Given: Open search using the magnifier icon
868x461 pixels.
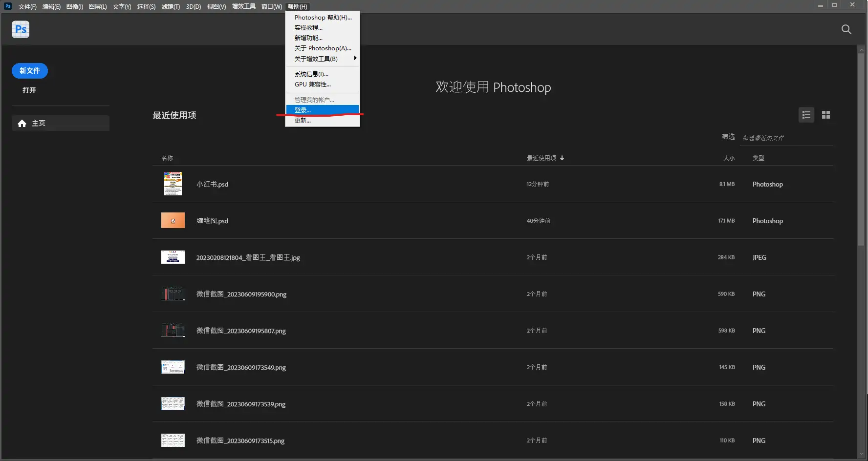Looking at the screenshot, I should tap(846, 29).
